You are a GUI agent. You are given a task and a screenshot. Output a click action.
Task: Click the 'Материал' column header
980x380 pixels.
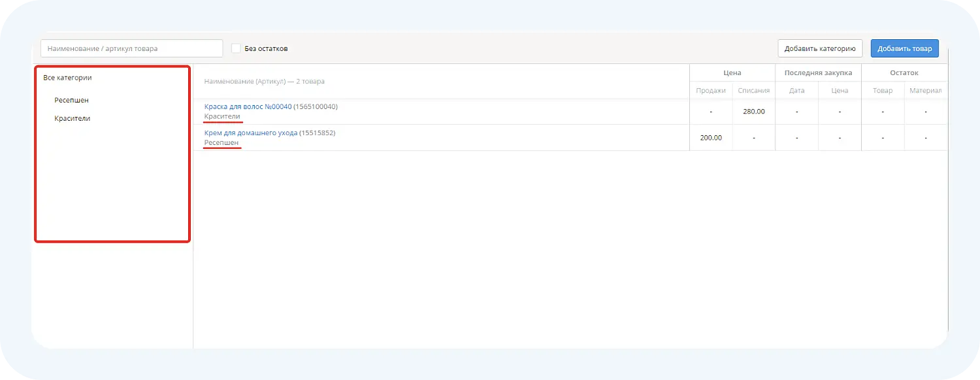coord(926,91)
